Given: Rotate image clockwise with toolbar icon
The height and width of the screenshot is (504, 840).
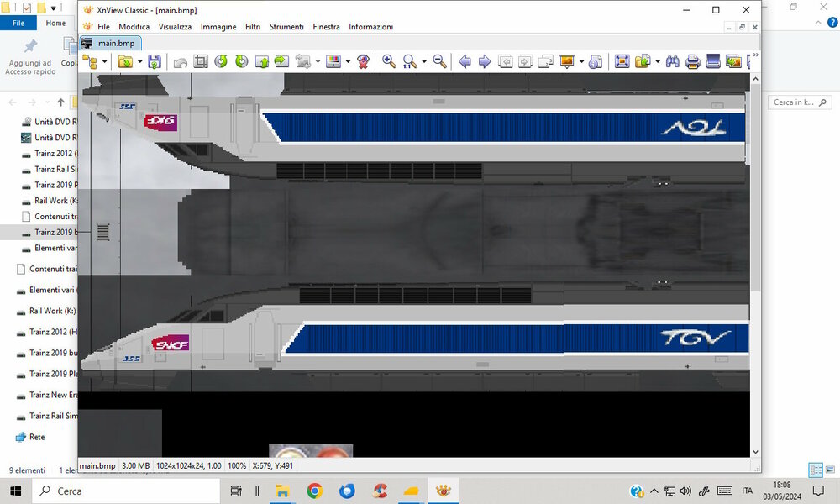Looking at the screenshot, I should click(242, 61).
